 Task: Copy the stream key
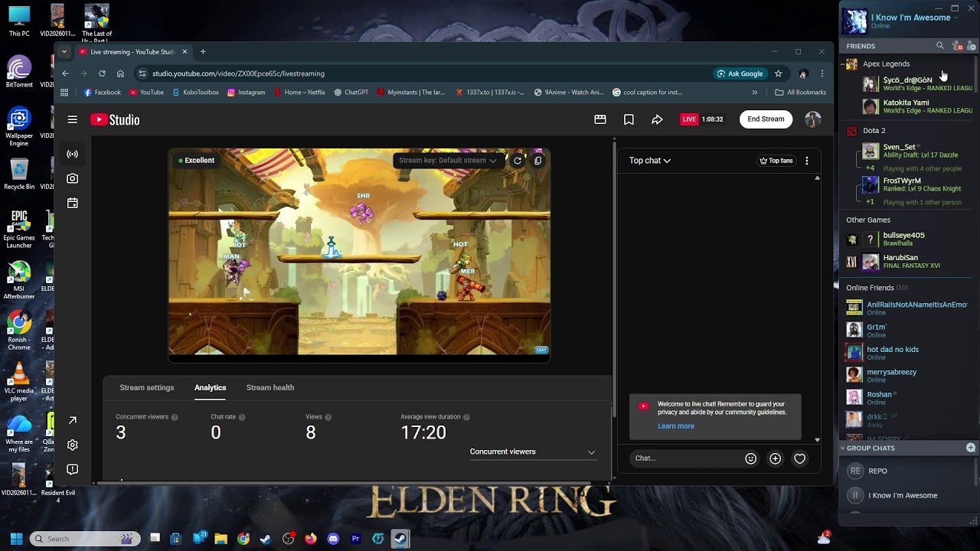click(x=538, y=161)
